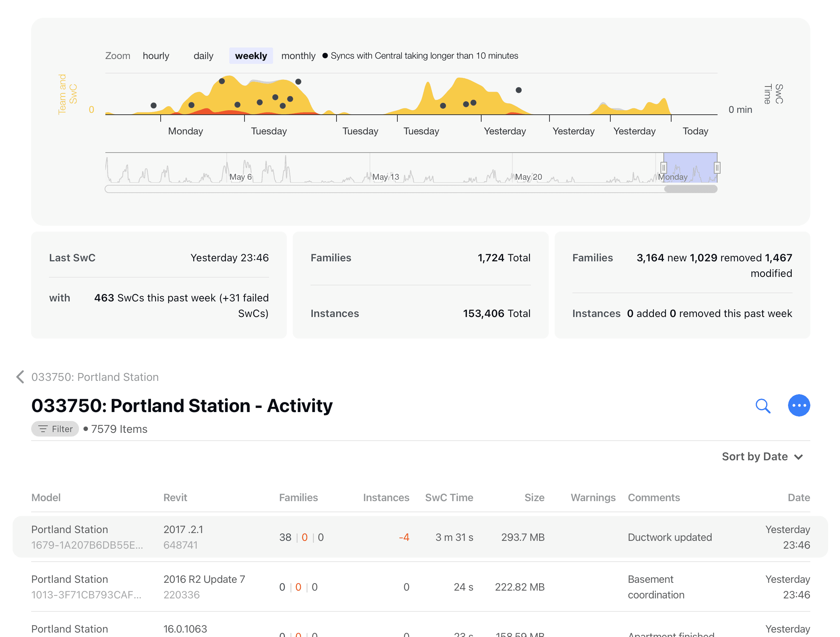Click the topmost dark sync dot near Tuesday
The height and width of the screenshot is (637, 840).
(298, 82)
